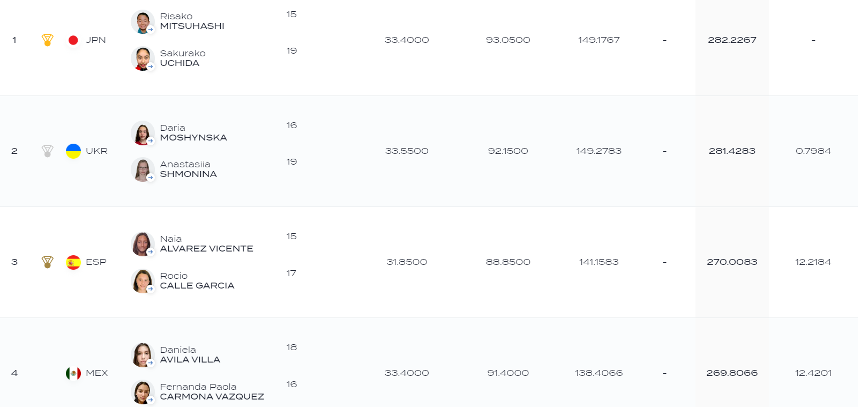The image size is (868, 407).
Task: Open Daniela Avila Villa's profile link
Action: (190, 355)
